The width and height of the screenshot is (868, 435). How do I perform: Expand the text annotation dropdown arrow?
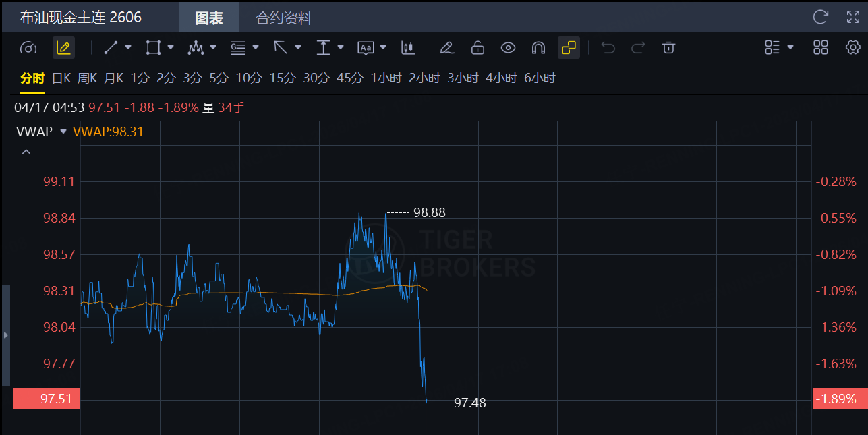383,48
